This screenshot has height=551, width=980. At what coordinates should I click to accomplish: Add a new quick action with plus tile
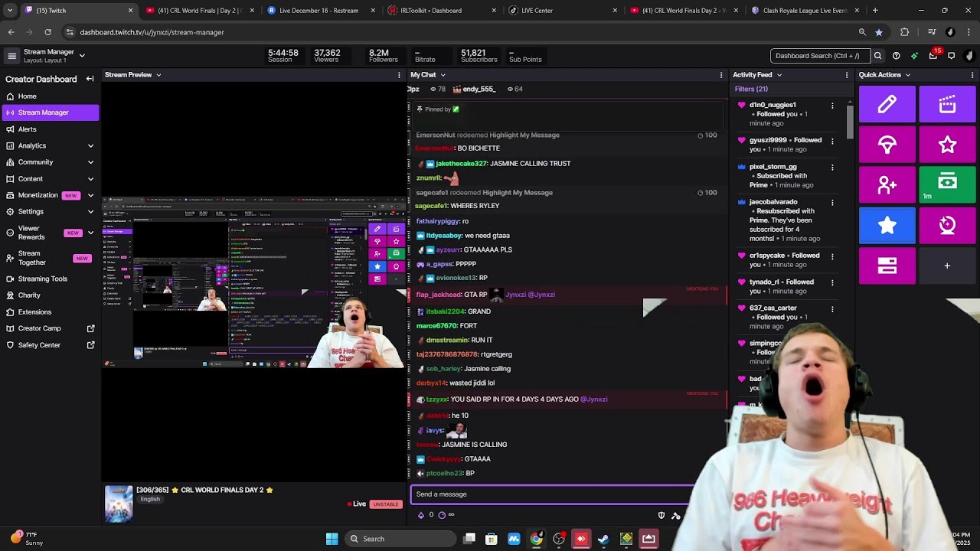[947, 266]
